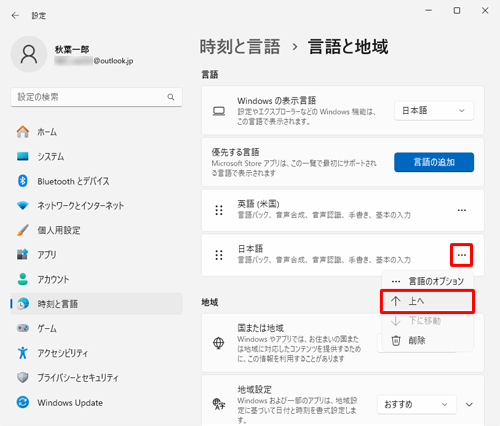This screenshot has width=500, height=426.
Task: Choose 上へ to move language up
Action: (x=427, y=301)
